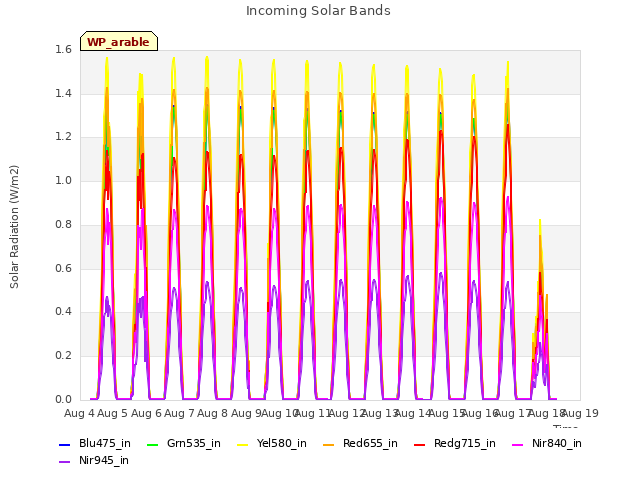Click the WP_arable annotation label
The width and height of the screenshot is (640, 480).
point(118,42)
